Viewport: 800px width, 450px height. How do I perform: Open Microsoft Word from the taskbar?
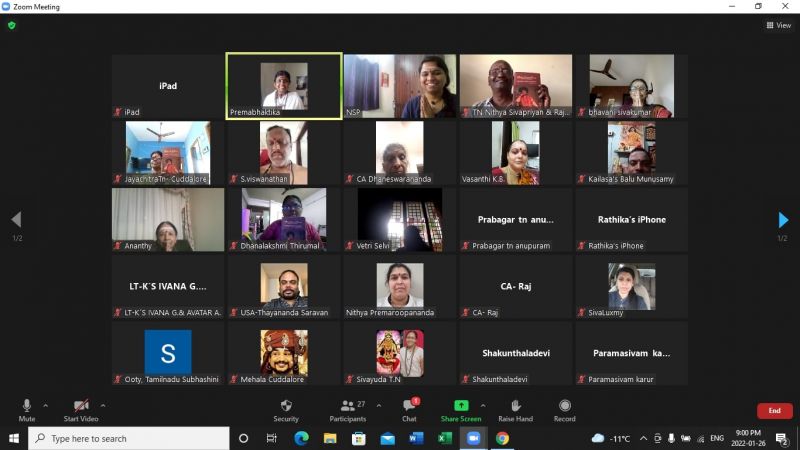416,438
